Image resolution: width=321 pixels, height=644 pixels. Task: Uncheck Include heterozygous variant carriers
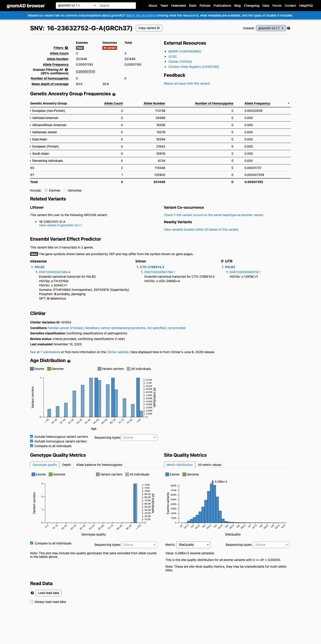[x=31, y=436]
